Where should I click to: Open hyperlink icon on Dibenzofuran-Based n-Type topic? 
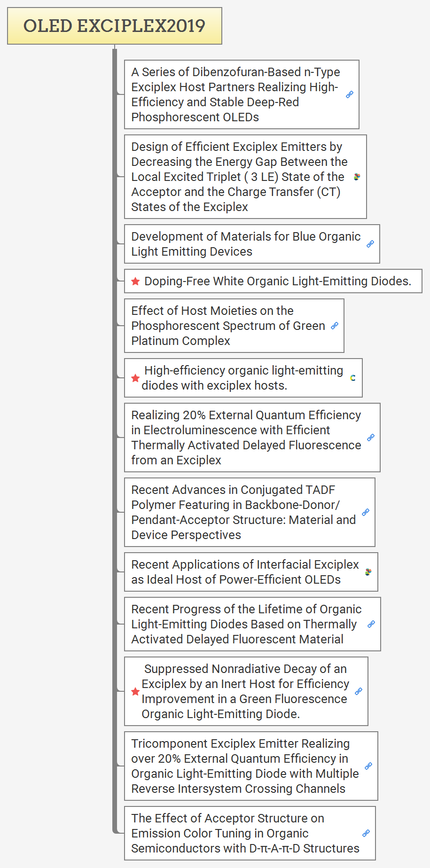(x=350, y=94)
